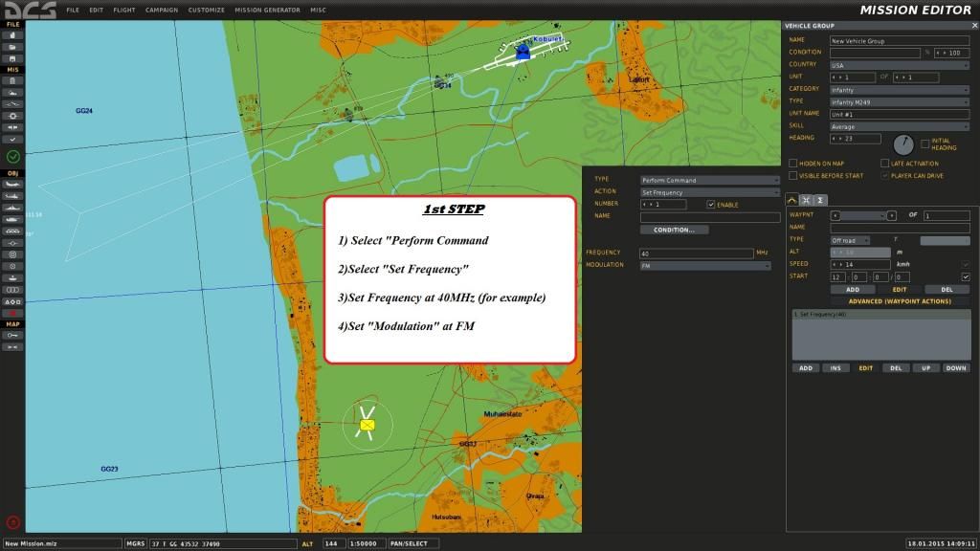Click the blue Kobuleti airfield icon

coord(523,54)
